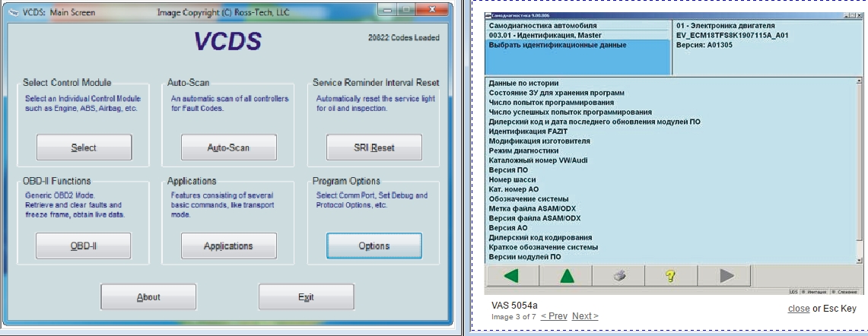Click the close link of the image viewer
This screenshot has height=336, width=868.
[798, 309]
